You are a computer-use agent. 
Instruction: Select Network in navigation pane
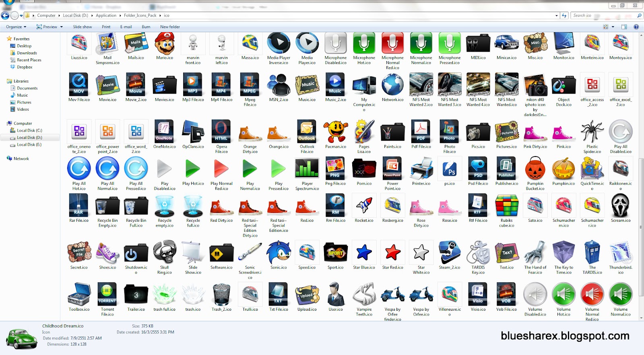21,159
